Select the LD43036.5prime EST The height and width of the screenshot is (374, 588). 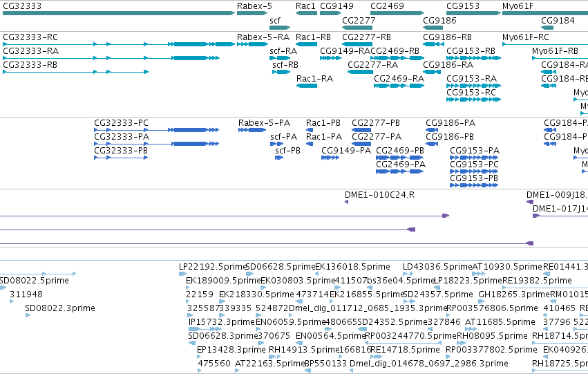tap(408, 274)
